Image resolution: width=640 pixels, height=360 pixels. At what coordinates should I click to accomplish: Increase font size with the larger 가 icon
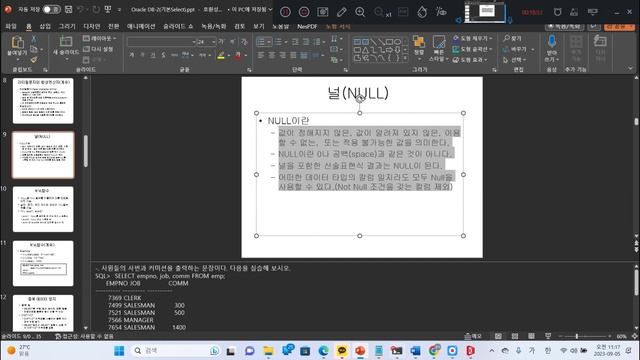tap(221, 42)
